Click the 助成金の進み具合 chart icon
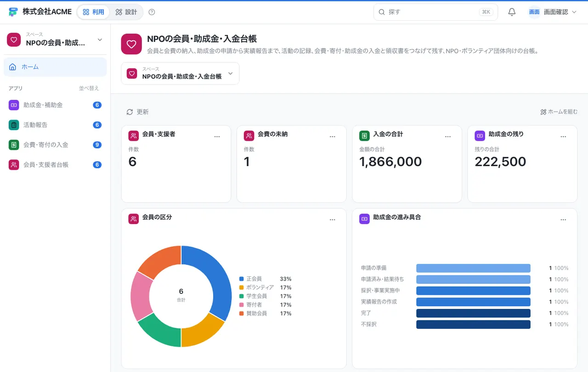Viewport: 588px width, 372px height. (364, 219)
